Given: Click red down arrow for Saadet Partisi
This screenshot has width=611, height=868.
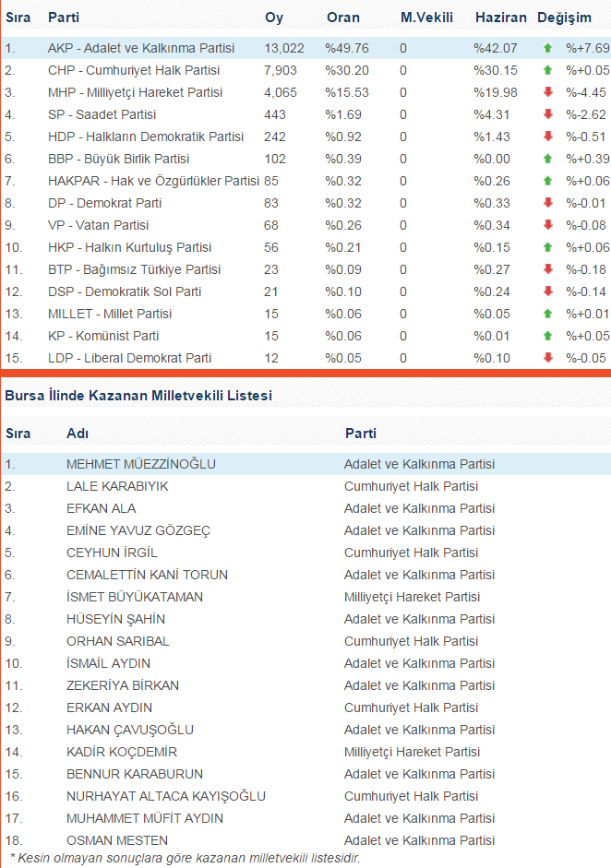Looking at the screenshot, I should tap(547, 114).
